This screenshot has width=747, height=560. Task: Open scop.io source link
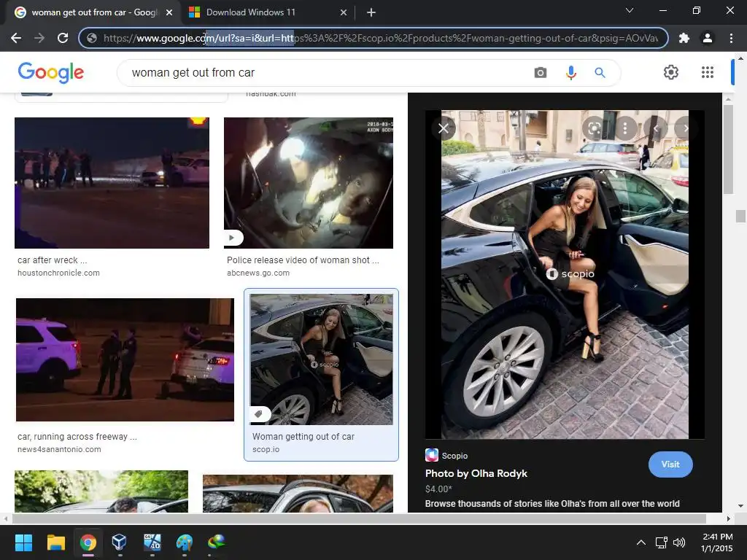266,449
